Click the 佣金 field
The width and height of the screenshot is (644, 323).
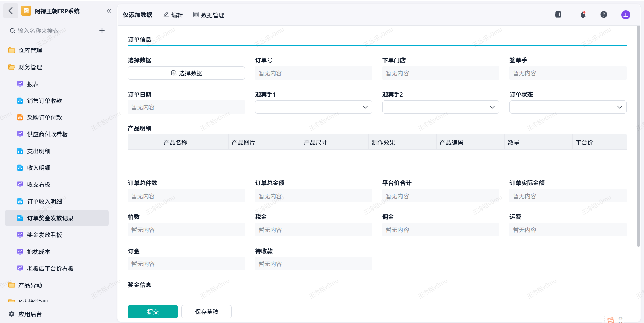pos(441,230)
